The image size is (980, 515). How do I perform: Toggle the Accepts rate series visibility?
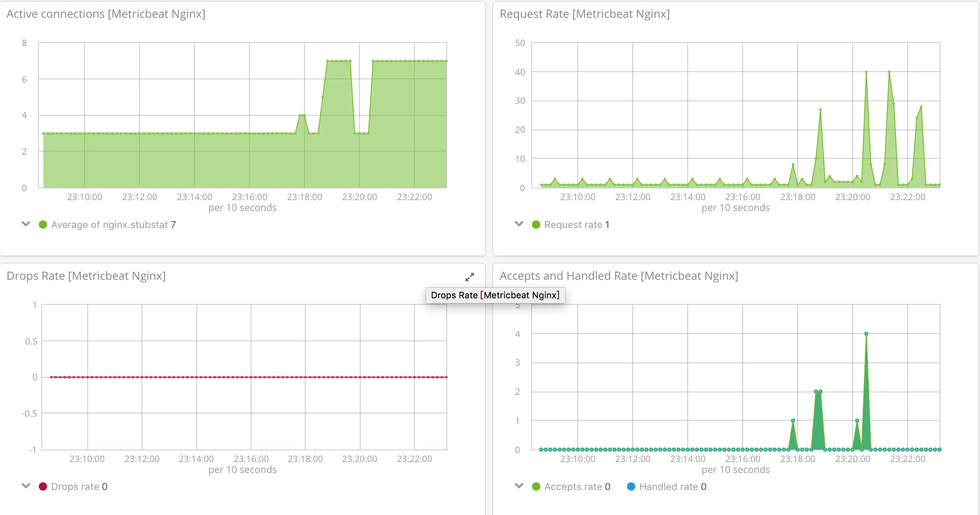click(574, 486)
